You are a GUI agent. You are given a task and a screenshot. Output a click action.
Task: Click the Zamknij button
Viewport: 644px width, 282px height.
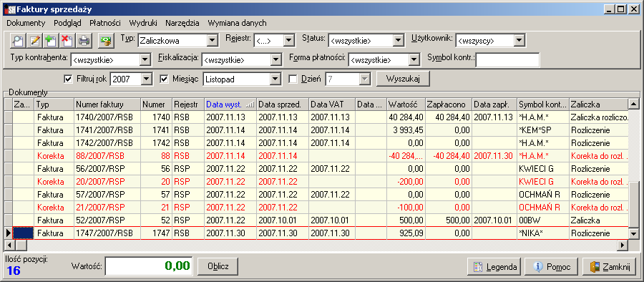[x=610, y=267]
